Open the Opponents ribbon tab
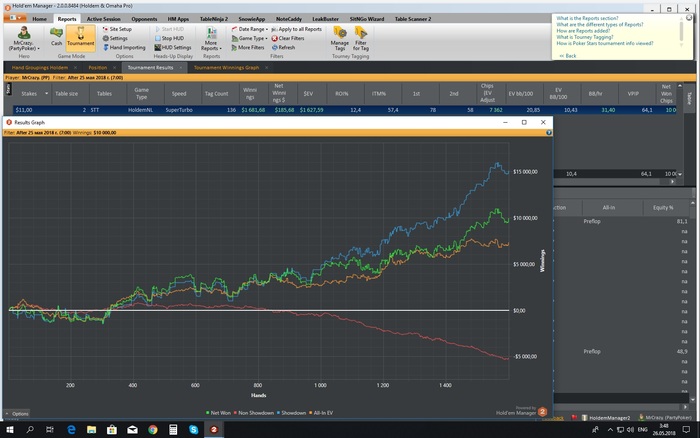The image size is (700, 438). (144, 19)
